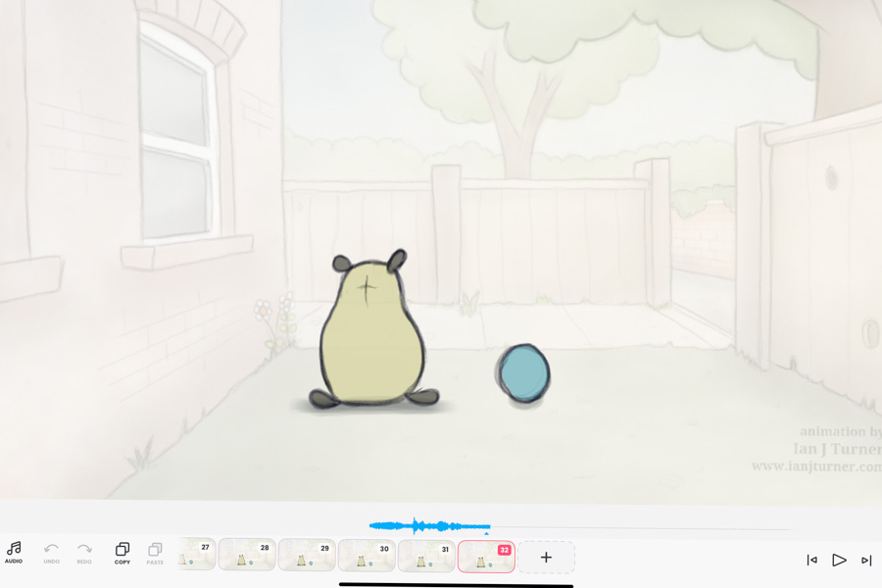Viewport: 882px width, 588px height.
Task: Select frame 30 thumbnail
Action: tap(367, 555)
